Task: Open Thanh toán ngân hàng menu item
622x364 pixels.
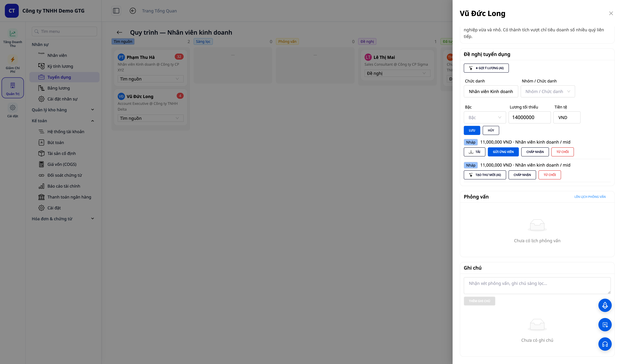Action: coord(64,197)
